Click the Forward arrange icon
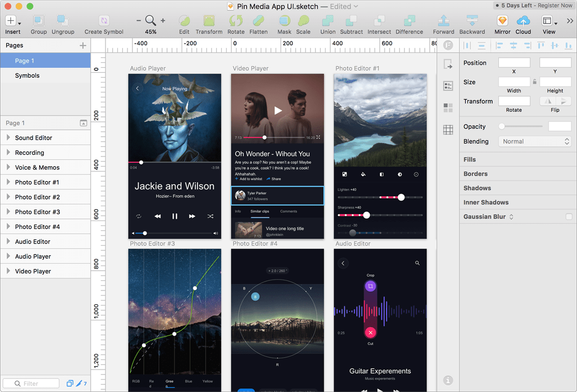 [443, 21]
